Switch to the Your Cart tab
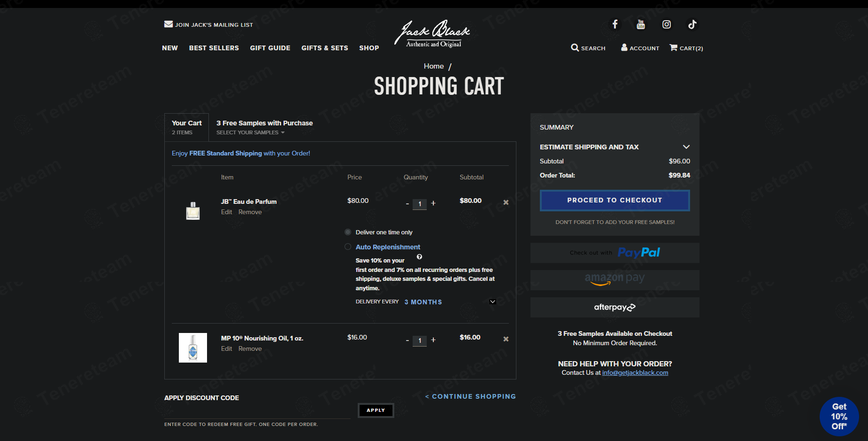Viewport: 868px width, 441px height. point(187,127)
